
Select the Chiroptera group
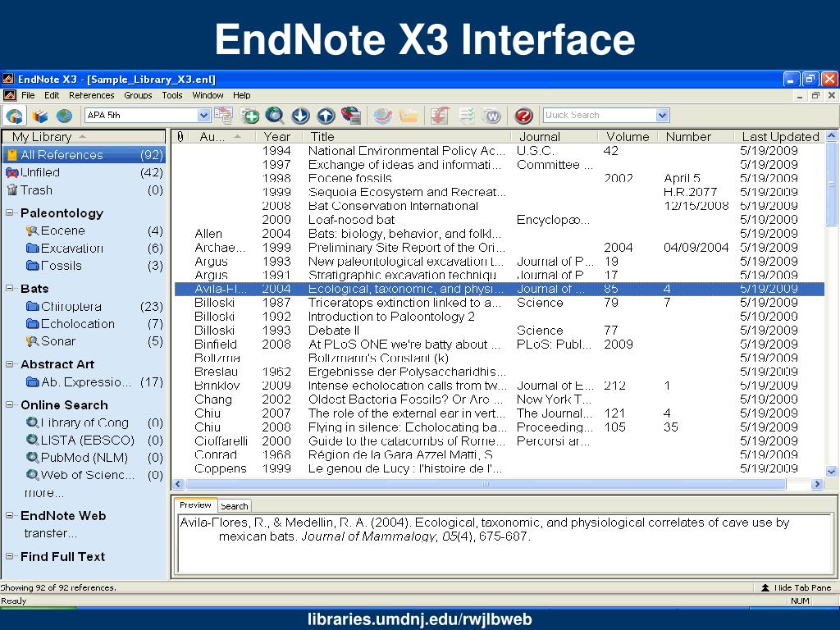pos(94,307)
